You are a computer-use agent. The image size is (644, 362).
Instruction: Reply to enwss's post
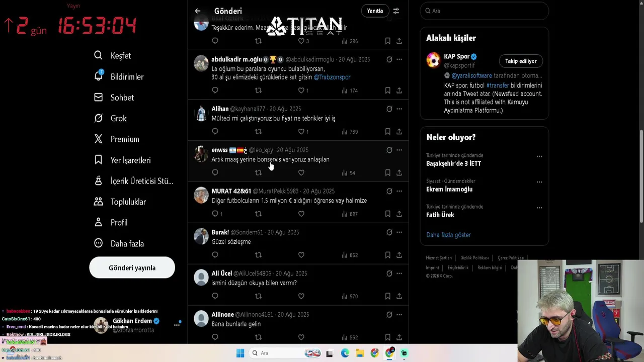click(215, 172)
